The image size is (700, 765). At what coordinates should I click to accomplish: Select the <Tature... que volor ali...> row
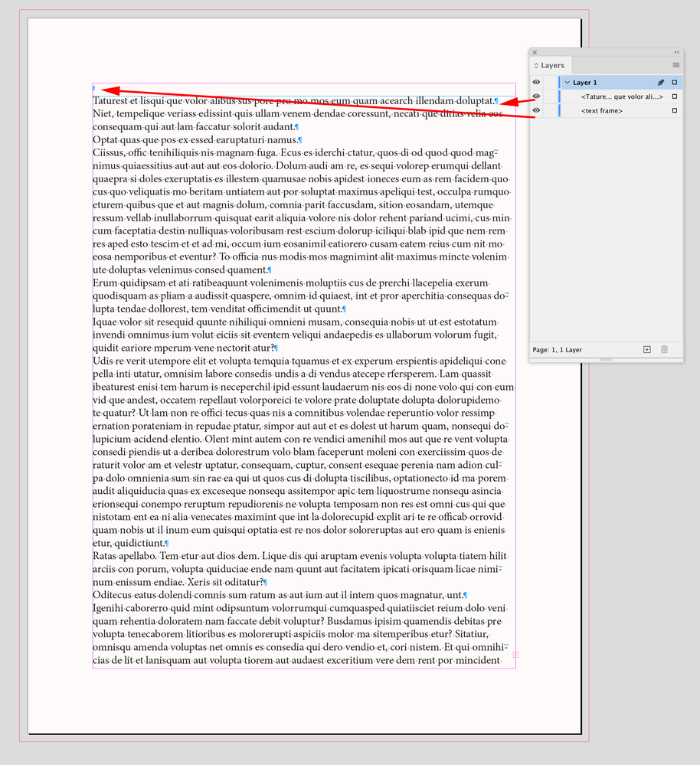622,96
